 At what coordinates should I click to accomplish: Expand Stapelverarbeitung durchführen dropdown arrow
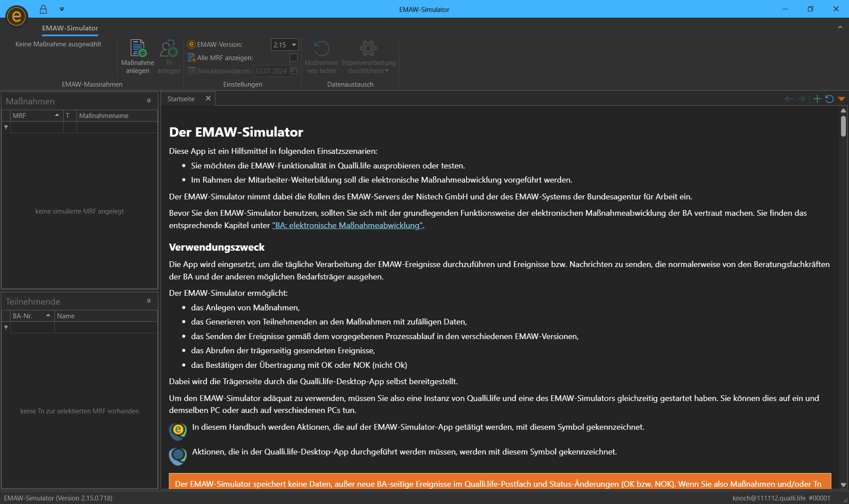387,71
